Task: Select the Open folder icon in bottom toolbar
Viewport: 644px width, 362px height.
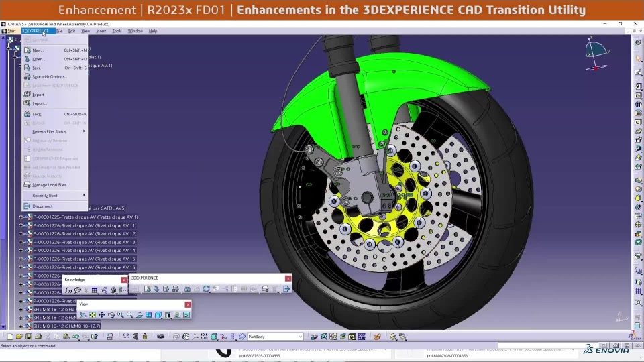Action: coord(19,337)
